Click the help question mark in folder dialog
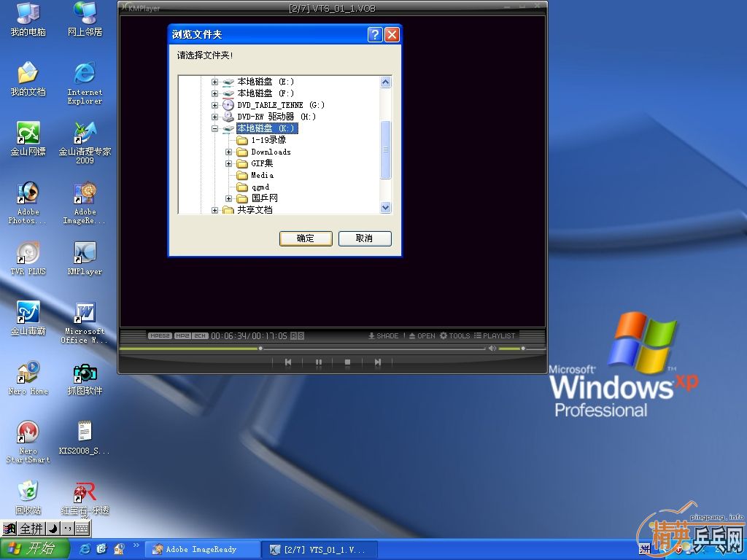This screenshot has width=747, height=560. pos(375,34)
